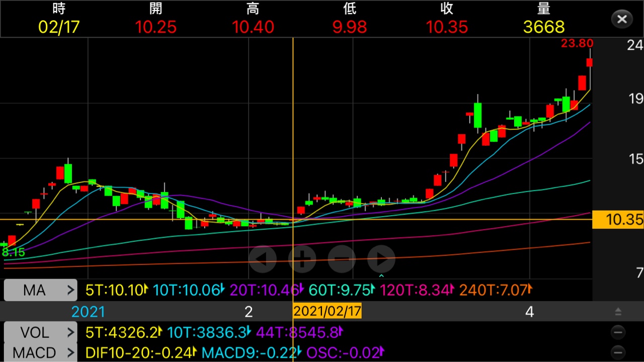Open the MA indicator selector
This screenshot has width=644, height=362.
[41, 290]
